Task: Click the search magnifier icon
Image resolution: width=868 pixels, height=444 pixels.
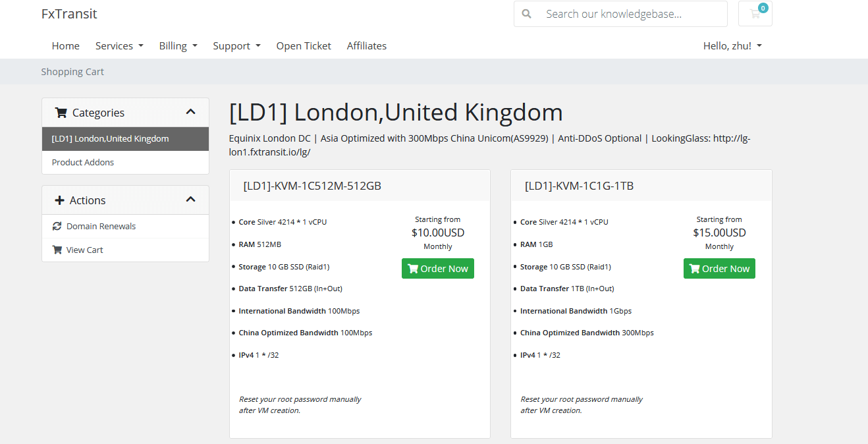Action: point(526,14)
